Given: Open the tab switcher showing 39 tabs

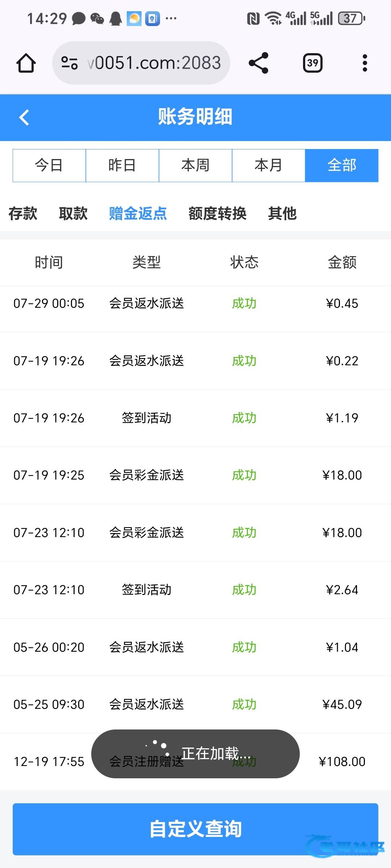Looking at the screenshot, I should click(312, 63).
